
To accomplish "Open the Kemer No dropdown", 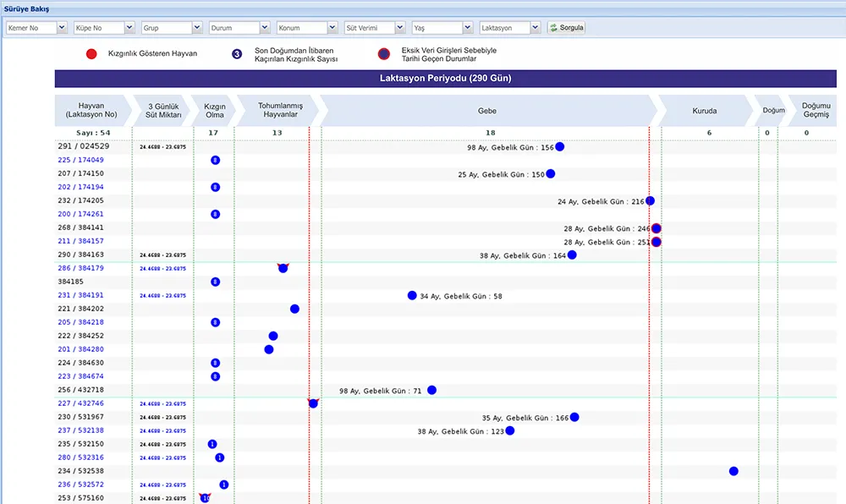I will [x=36, y=28].
